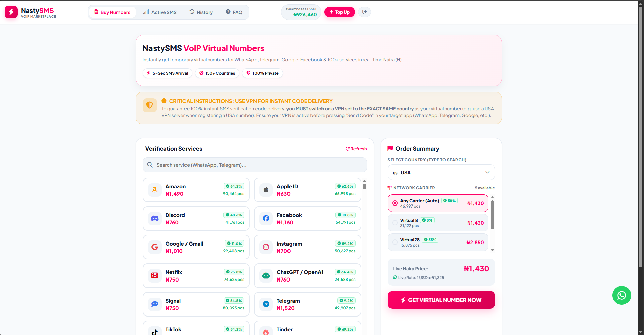Click the 5-Sec SMS Arrival badge

pyautogui.click(x=167, y=73)
